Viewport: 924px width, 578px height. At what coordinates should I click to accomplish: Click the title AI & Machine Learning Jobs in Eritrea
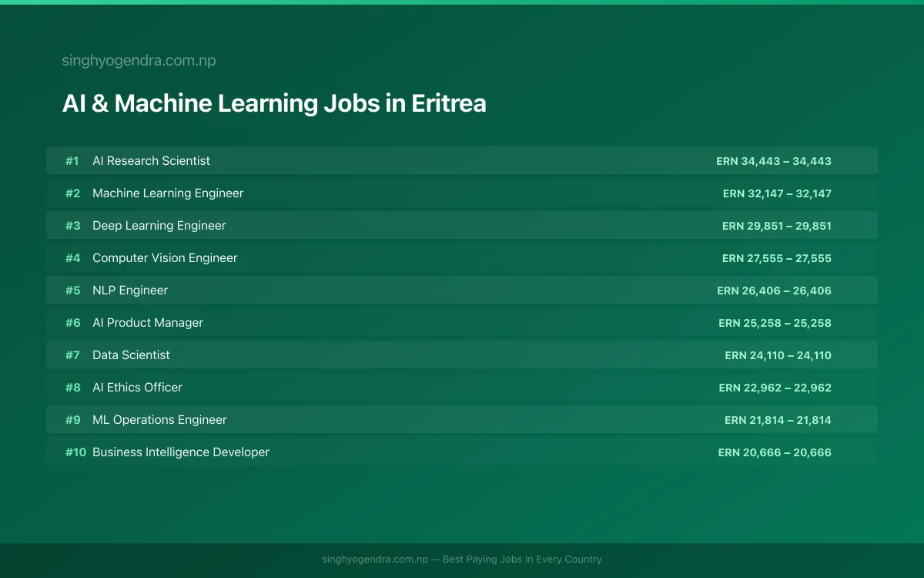274,103
